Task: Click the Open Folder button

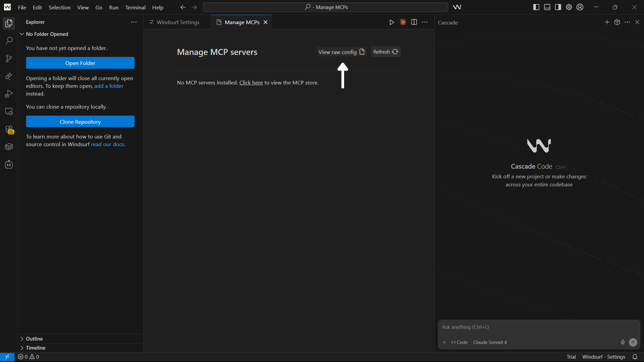Action: pos(80,63)
